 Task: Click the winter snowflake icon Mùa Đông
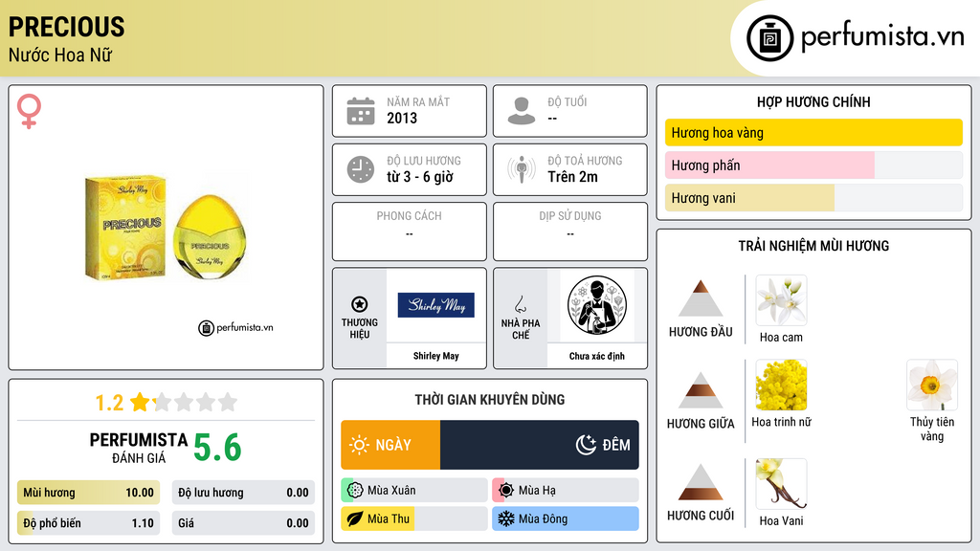pyautogui.click(x=506, y=519)
